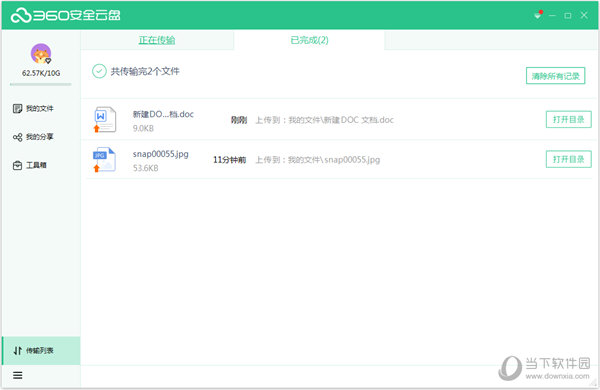Open 工具箱 in sidebar

29,165
